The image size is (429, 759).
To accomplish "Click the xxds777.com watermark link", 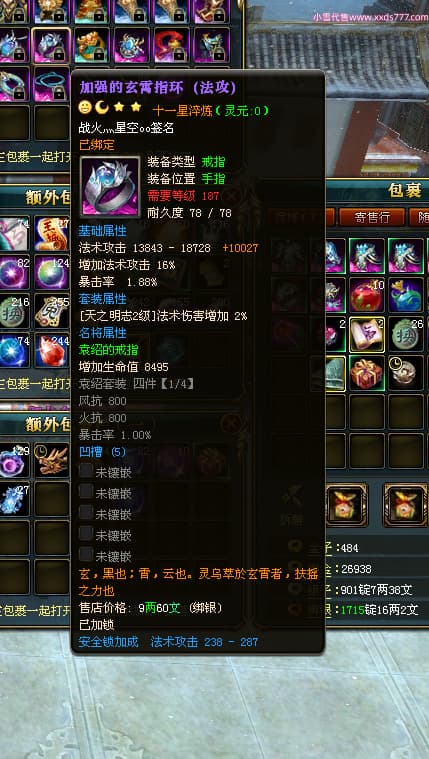I will pyautogui.click(x=370, y=16).
